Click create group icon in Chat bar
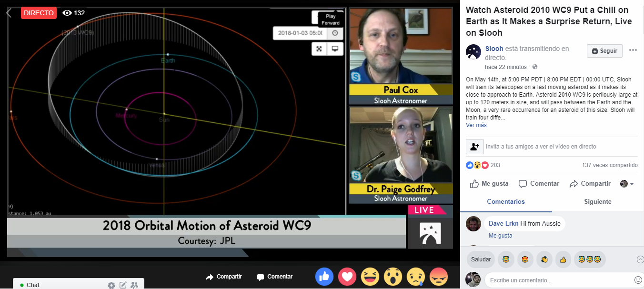This screenshot has height=289, width=644. [x=134, y=285]
